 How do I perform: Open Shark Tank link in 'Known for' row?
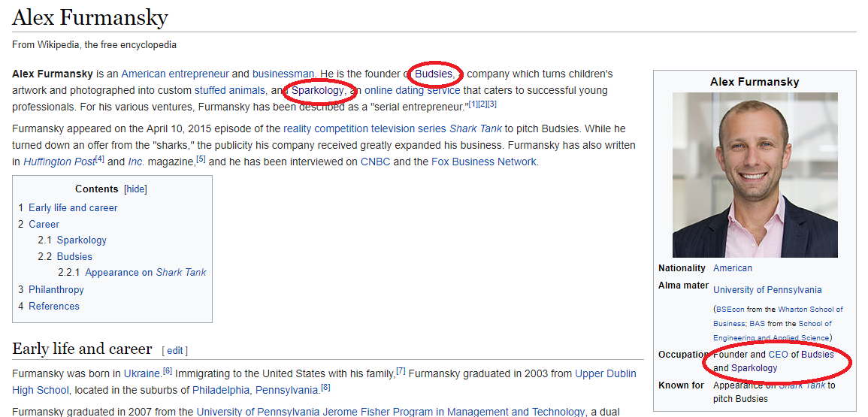point(802,385)
